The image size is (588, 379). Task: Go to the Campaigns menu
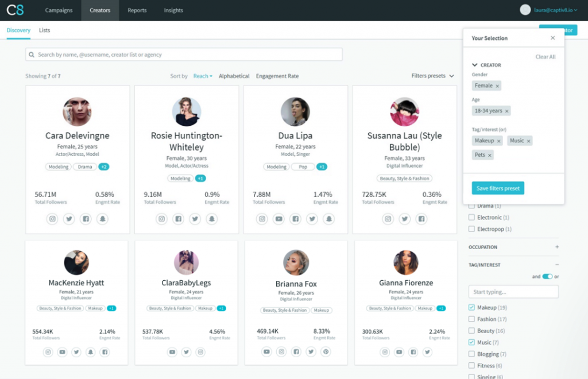pos(59,10)
